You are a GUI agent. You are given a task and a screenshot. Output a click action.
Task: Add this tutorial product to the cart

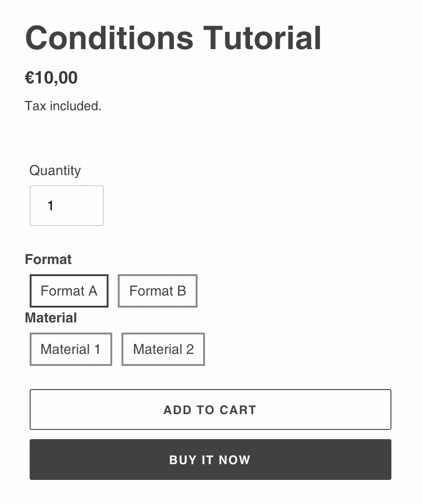tap(210, 409)
